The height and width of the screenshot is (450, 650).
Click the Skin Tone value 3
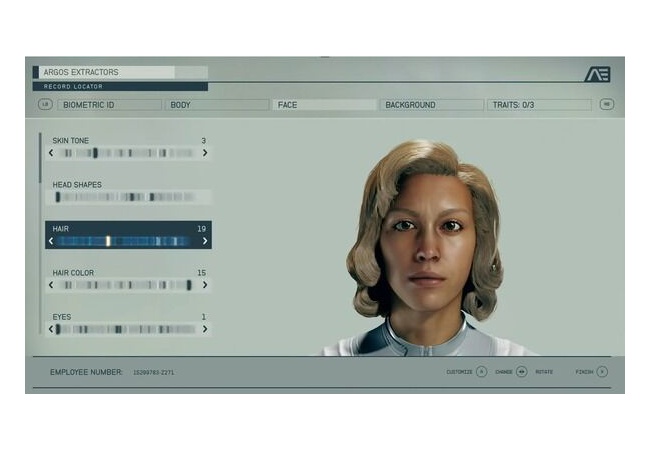(204, 141)
